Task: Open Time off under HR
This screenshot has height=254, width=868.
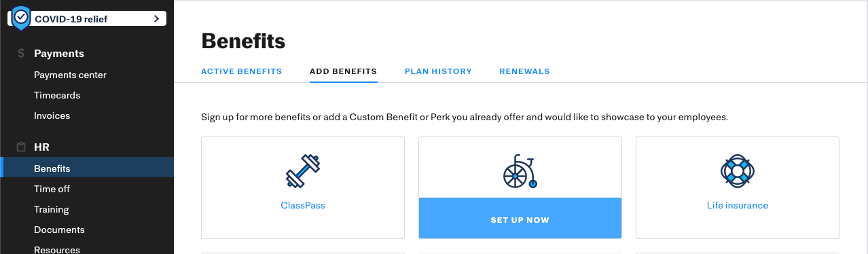Action: [52, 189]
